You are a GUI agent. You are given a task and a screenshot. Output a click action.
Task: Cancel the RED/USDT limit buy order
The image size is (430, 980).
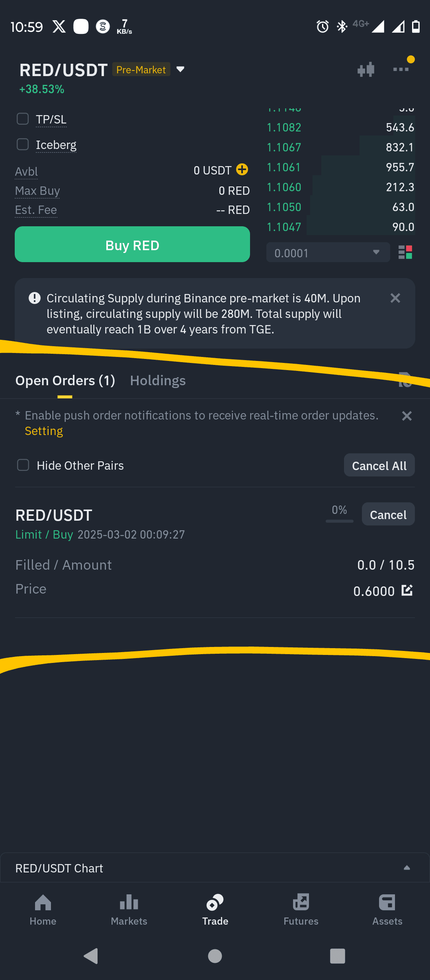pos(388,514)
